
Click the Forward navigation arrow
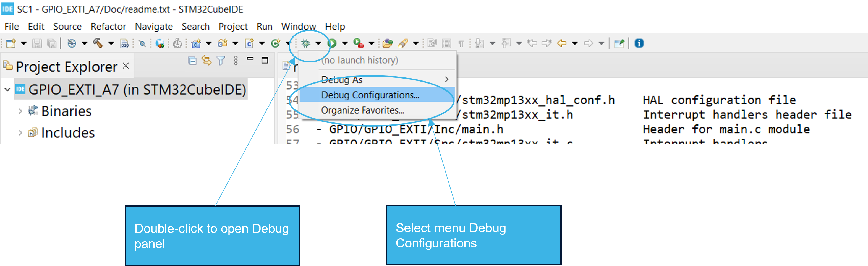pyautogui.click(x=588, y=43)
